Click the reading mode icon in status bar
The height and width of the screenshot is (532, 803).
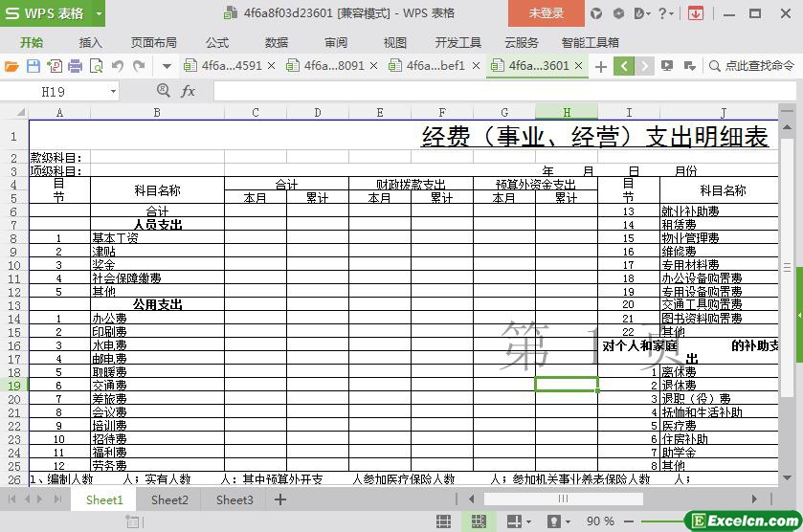(x=514, y=521)
